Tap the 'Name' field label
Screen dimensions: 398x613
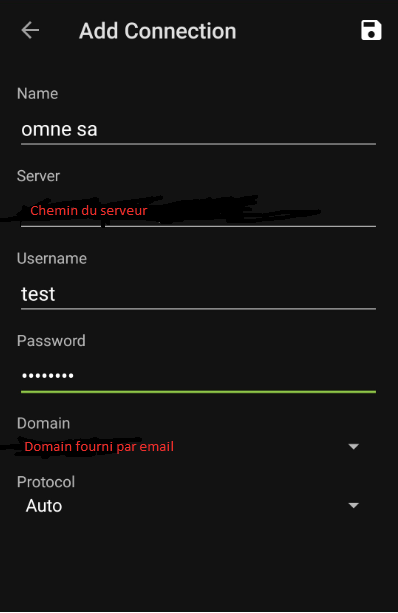pos(38,93)
